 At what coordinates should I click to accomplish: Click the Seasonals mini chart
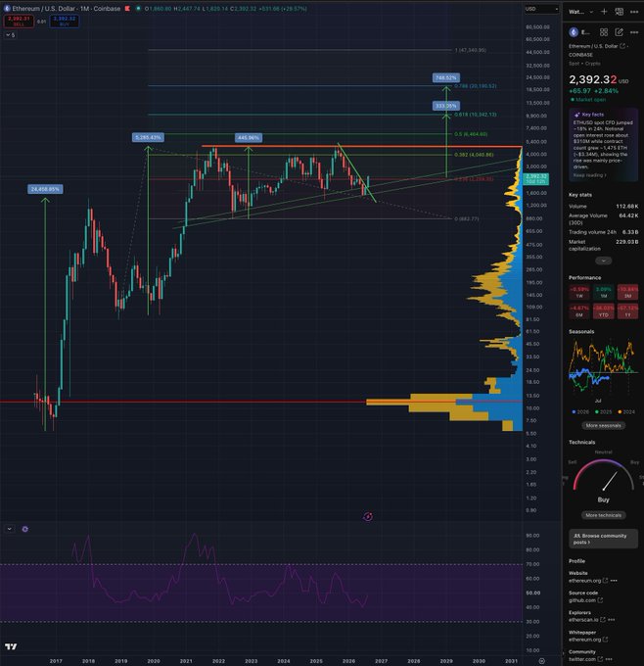pyautogui.click(x=603, y=365)
